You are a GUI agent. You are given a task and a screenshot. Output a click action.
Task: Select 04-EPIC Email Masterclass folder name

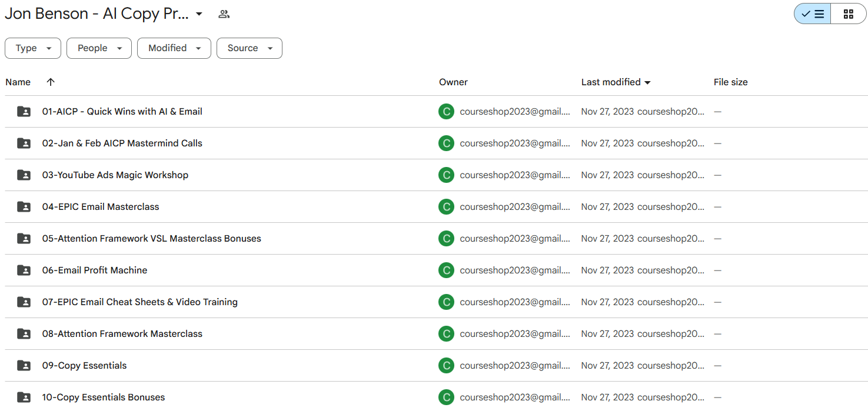pyautogui.click(x=101, y=207)
